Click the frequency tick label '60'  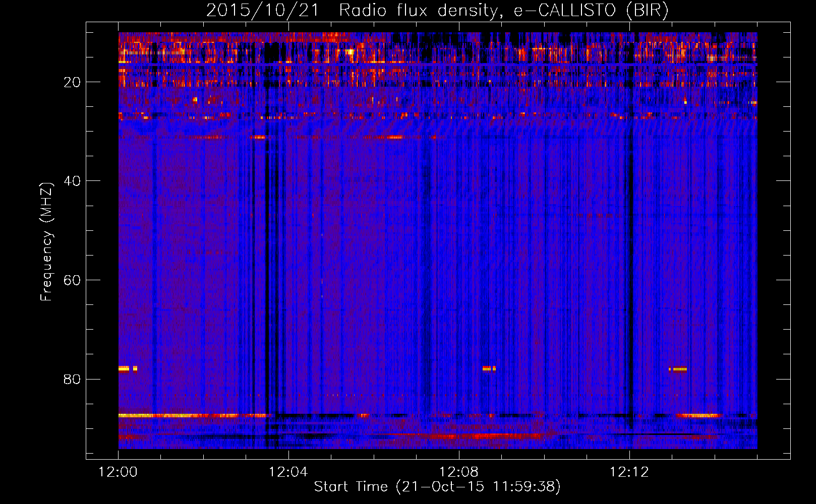[x=72, y=280]
